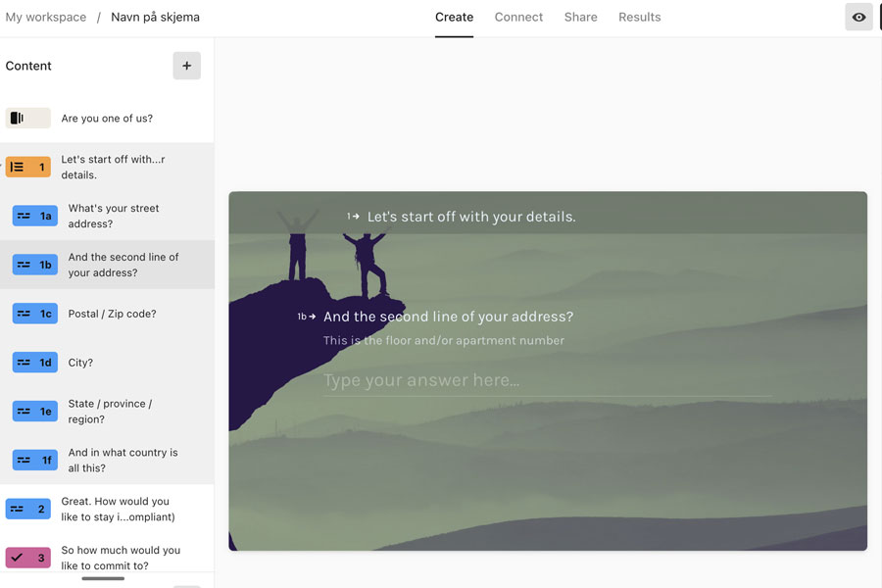Click the orange question group badge 1
The height and width of the screenshot is (588, 882).
tap(28, 168)
